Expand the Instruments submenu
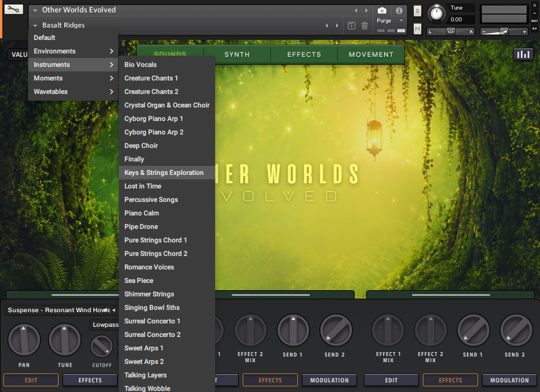Screen dimensions: 540x392 tap(73, 65)
